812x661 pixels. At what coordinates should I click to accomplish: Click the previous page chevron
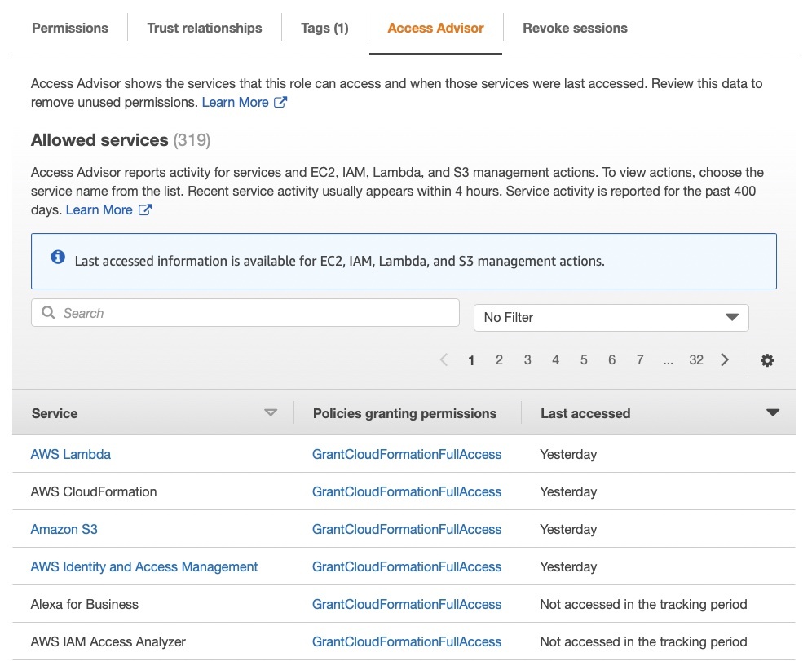[444, 359]
